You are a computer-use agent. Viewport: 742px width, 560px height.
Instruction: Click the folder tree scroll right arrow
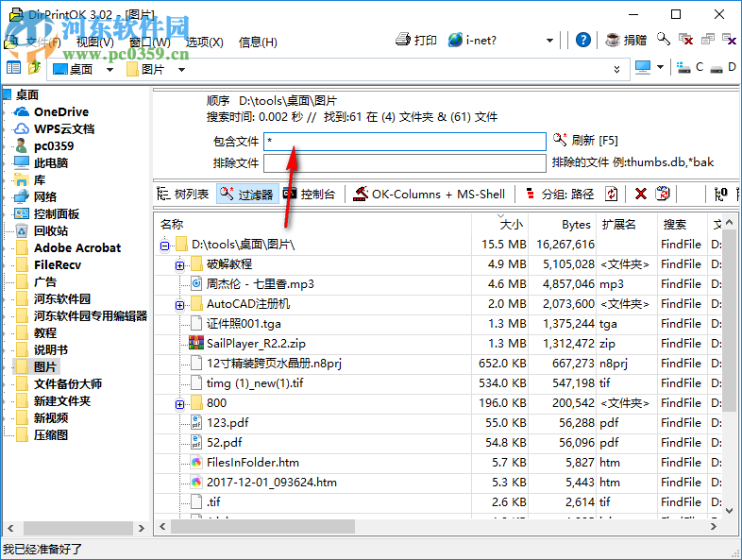click(141, 528)
